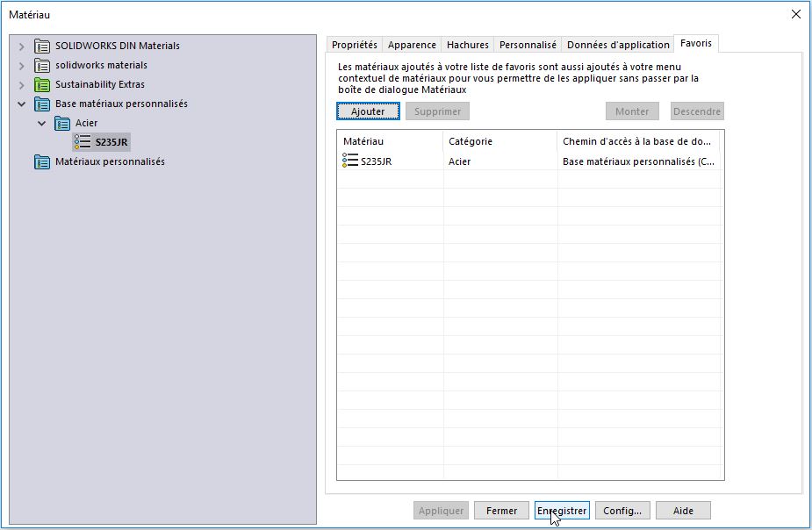Expand the solidworks materials node
Image resolution: width=812 pixels, height=530 pixels.
[22, 65]
